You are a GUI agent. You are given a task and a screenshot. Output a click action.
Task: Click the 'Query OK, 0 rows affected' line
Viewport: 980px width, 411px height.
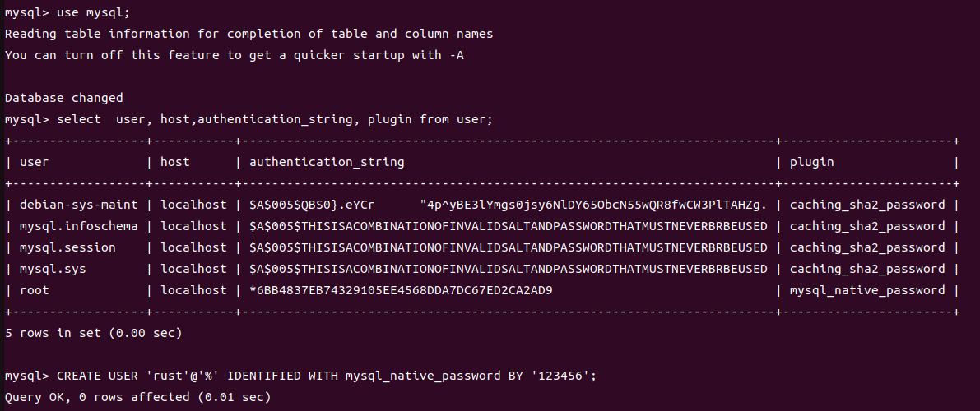click(137, 397)
